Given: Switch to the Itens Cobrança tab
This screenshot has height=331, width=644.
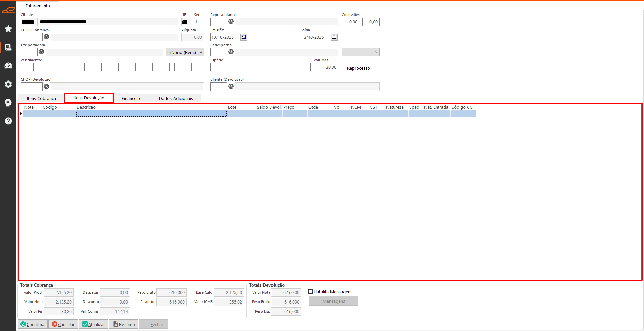Looking at the screenshot, I should [41, 98].
